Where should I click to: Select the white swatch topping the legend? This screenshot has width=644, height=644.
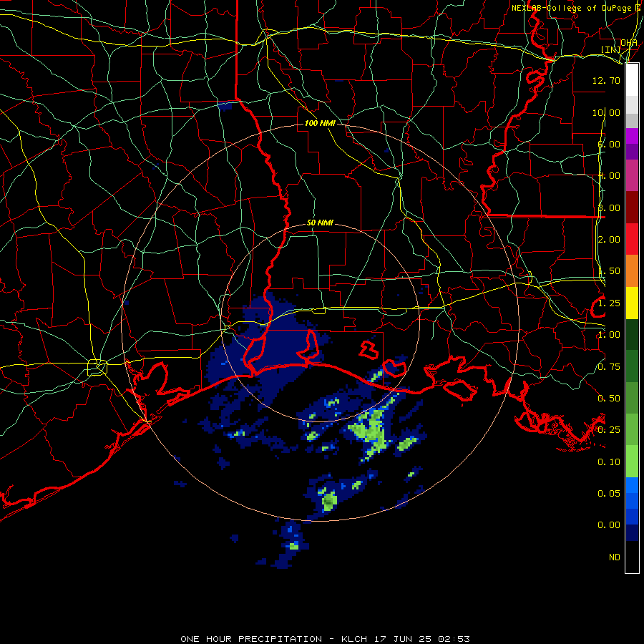632,80
